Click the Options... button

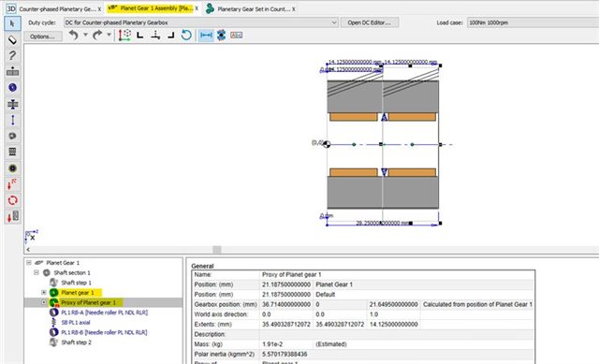(42, 36)
